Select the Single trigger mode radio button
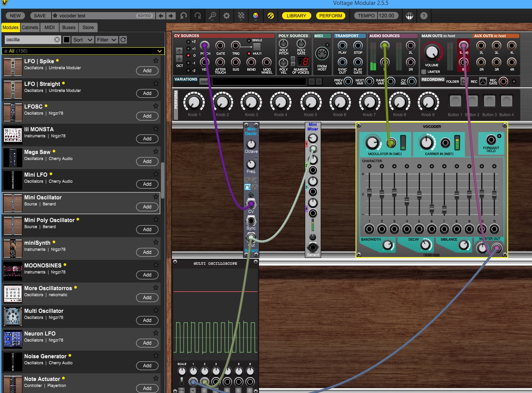532x393 pixels. point(249,40)
